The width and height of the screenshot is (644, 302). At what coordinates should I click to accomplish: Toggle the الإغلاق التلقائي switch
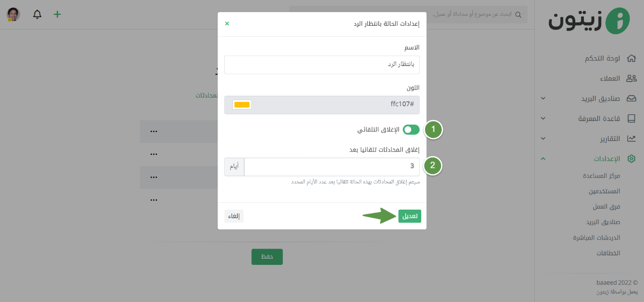411,130
